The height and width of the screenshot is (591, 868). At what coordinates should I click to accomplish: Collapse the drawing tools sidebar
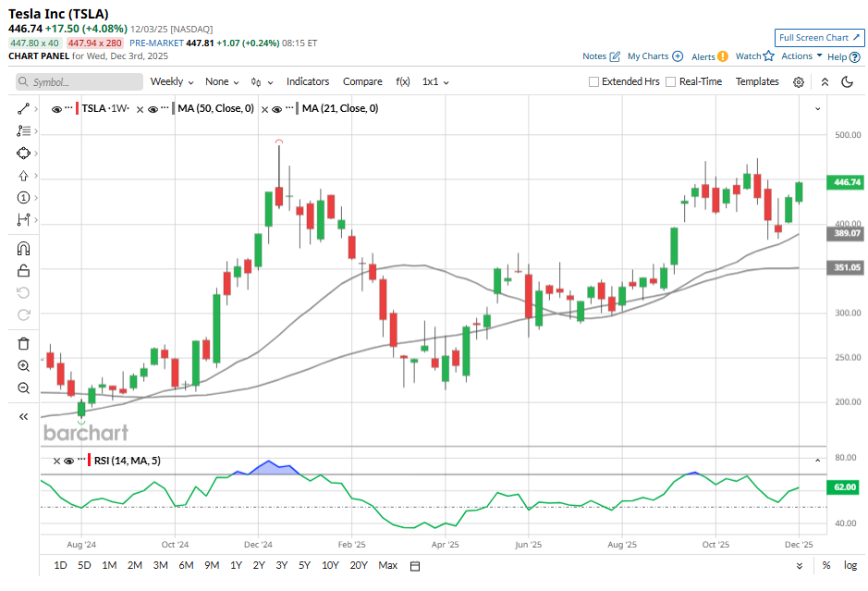pos(23,417)
